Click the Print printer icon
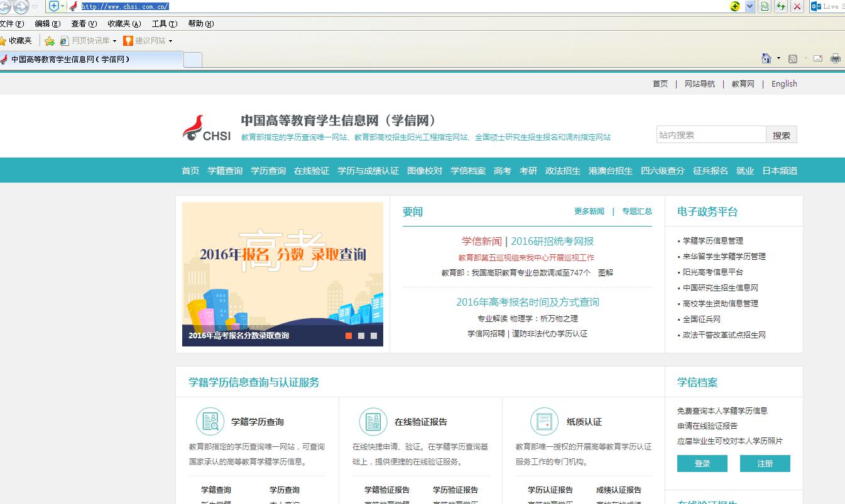Image resolution: width=845 pixels, height=504 pixels. tap(836, 58)
